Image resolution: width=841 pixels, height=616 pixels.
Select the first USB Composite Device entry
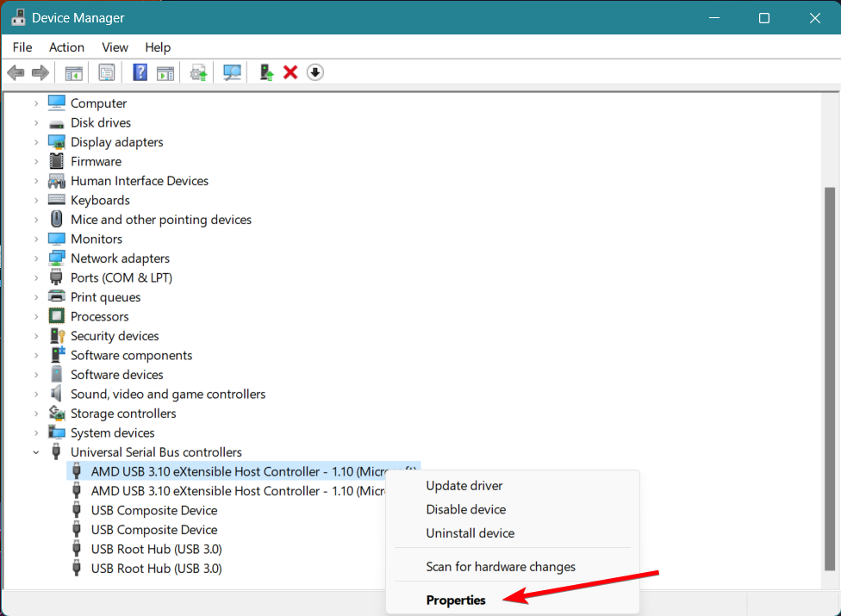click(154, 510)
